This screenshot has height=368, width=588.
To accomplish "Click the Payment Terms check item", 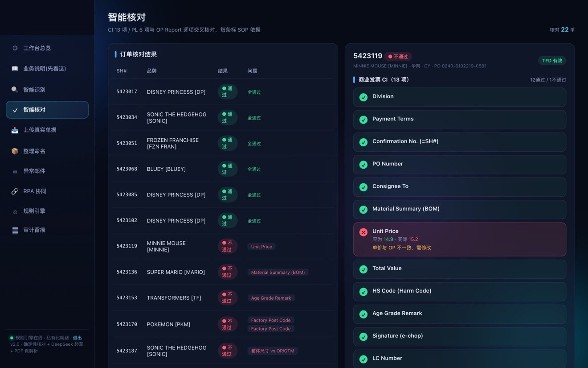I will tap(460, 120).
